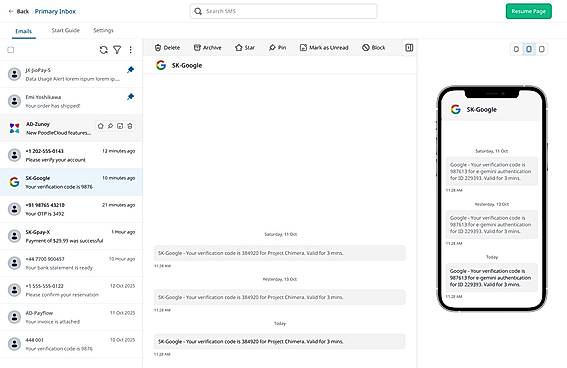Refresh the inbox list

pyautogui.click(x=104, y=50)
